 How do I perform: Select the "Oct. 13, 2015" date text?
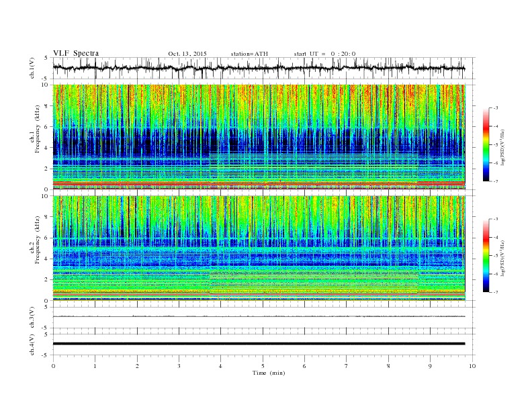[187, 54]
